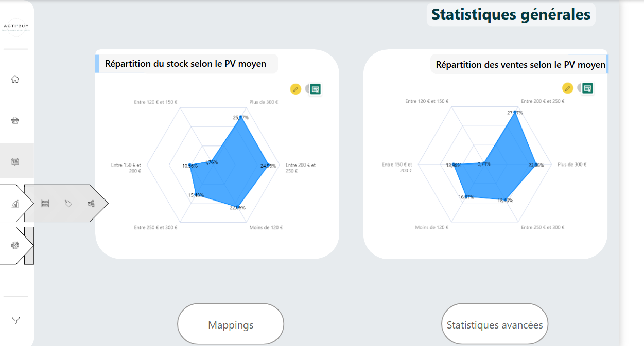The height and width of the screenshot is (346, 644).
Task: Expand the collapsed flyout beside target icon
Action: (x=29, y=246)
